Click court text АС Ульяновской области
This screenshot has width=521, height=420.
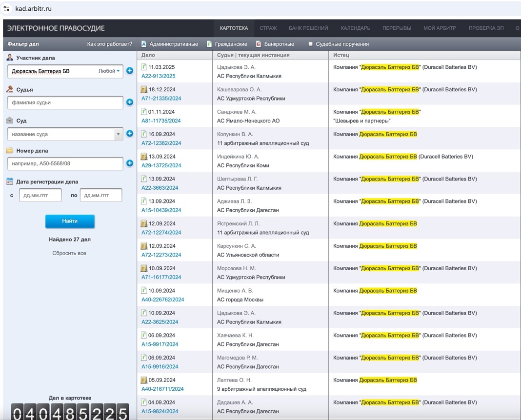pos(248,255)
